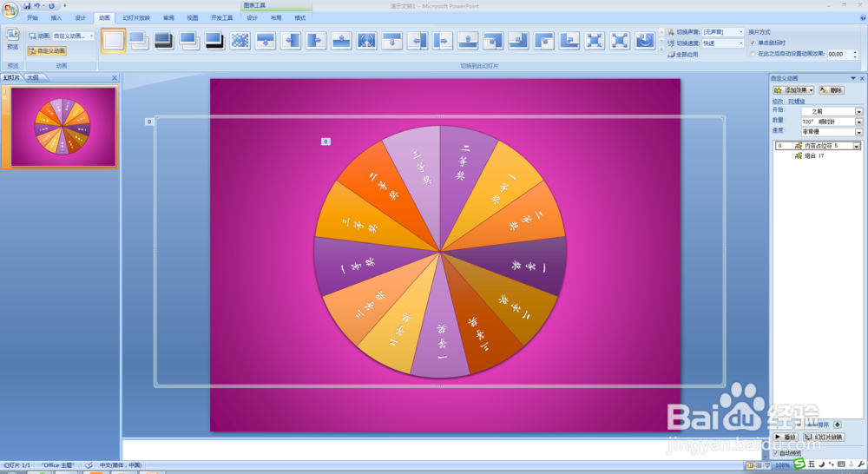
Task: Select slide 1 thumbnail in slides pane
Action: 63,127
